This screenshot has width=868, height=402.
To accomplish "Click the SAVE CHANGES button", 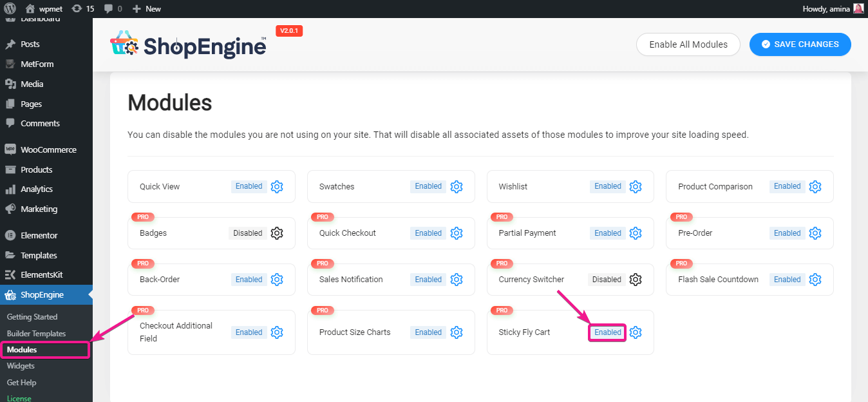I will click(x=800, y=44).
